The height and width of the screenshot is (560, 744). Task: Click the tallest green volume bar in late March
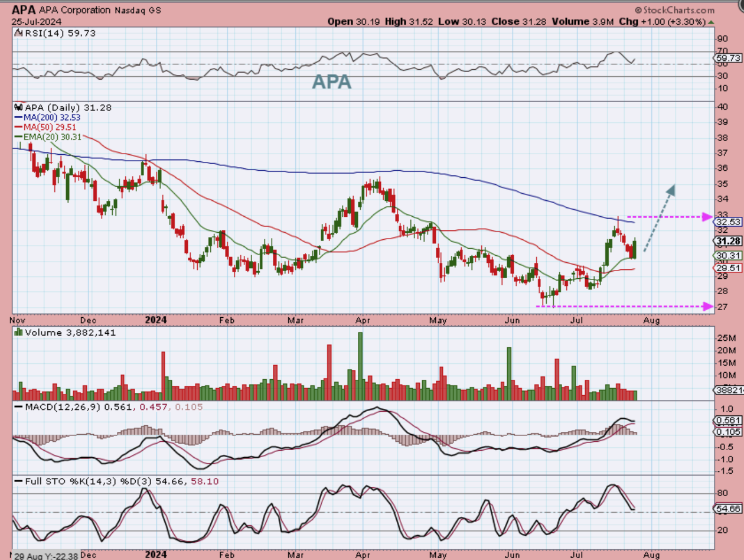360,367
